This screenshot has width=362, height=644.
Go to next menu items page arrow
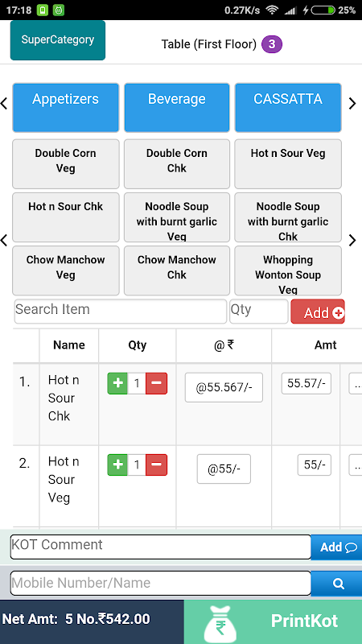[352, 240]
